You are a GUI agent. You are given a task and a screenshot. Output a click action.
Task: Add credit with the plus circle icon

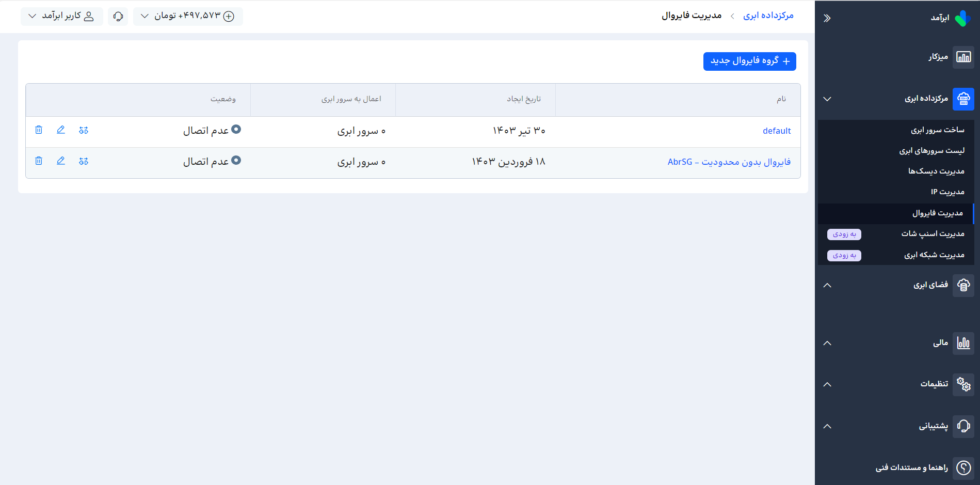[x=229, y=16]
